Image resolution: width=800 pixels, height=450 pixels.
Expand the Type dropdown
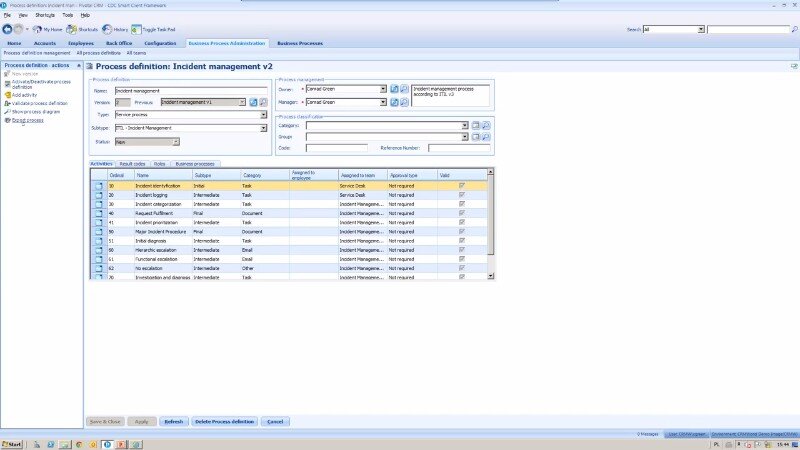click(x=263, y=115)
